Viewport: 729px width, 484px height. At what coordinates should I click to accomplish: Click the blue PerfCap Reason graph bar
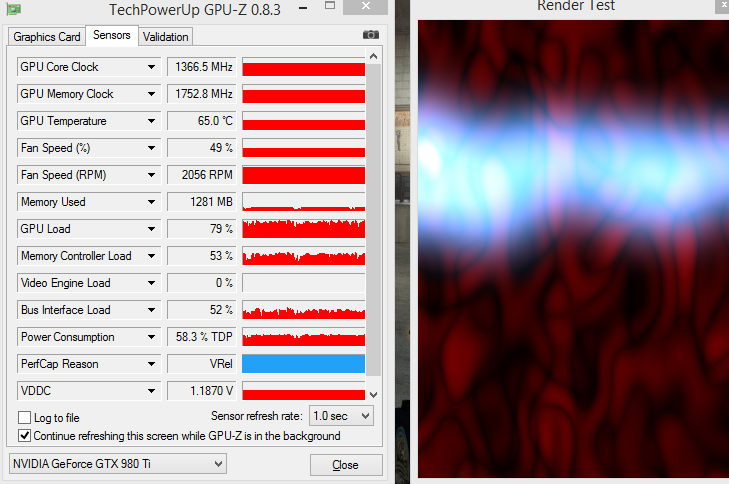tap(304, 364)
